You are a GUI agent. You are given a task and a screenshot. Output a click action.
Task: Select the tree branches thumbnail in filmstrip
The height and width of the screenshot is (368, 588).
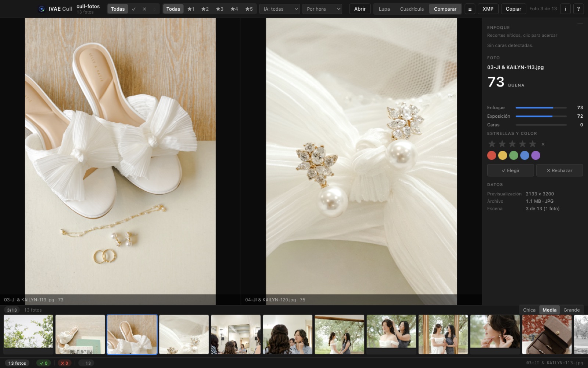(x=28, y=335)
